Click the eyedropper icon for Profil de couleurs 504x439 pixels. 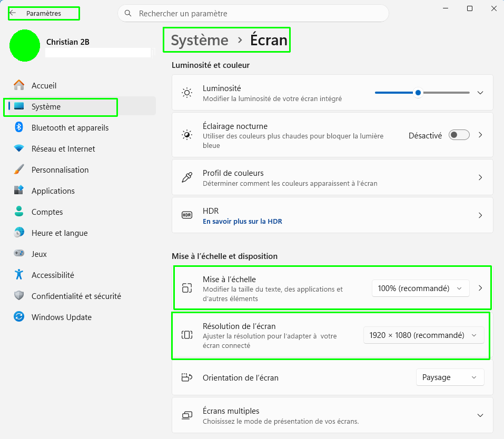coord(187,177)
